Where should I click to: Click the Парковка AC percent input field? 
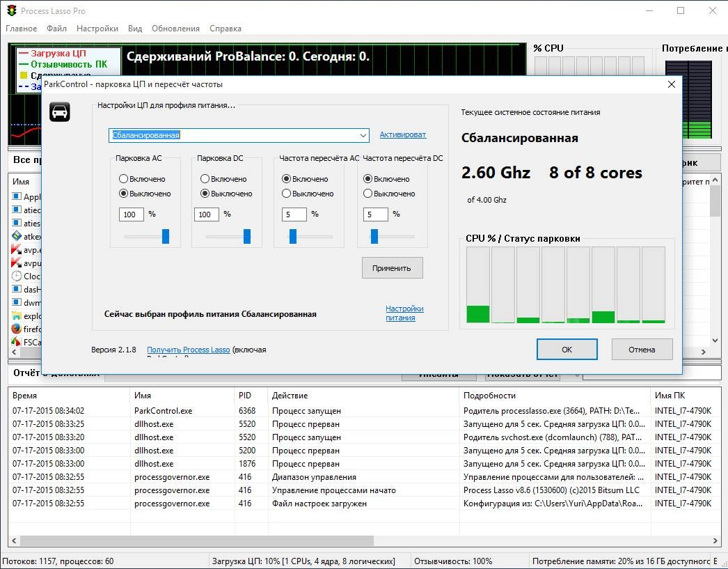coord(132,215)
